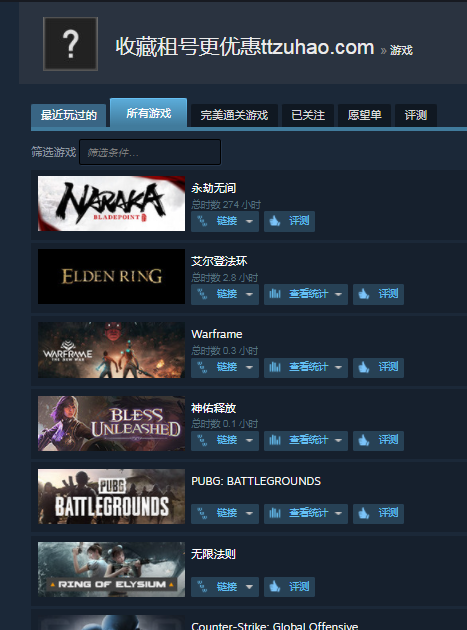The height and width of the screenshot is (630, 467).
Task: Click the links icon for Warframe
Action: [202, 367]
